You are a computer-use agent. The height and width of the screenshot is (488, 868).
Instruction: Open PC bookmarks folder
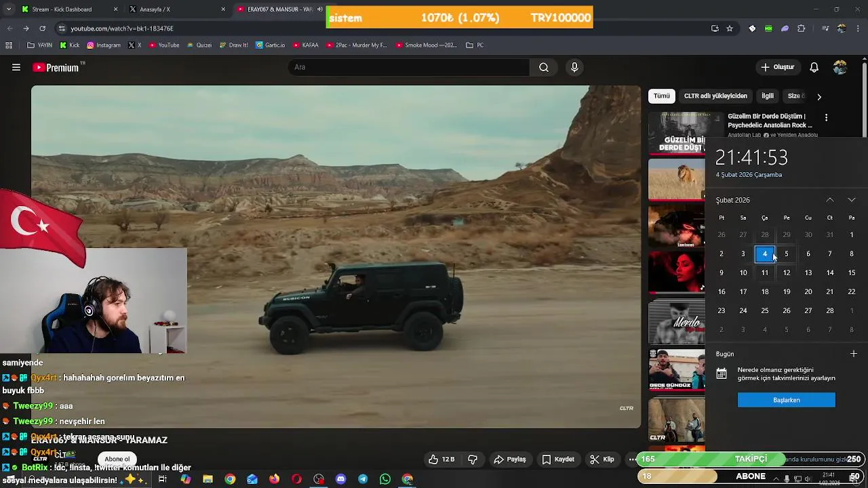(475, 45)
